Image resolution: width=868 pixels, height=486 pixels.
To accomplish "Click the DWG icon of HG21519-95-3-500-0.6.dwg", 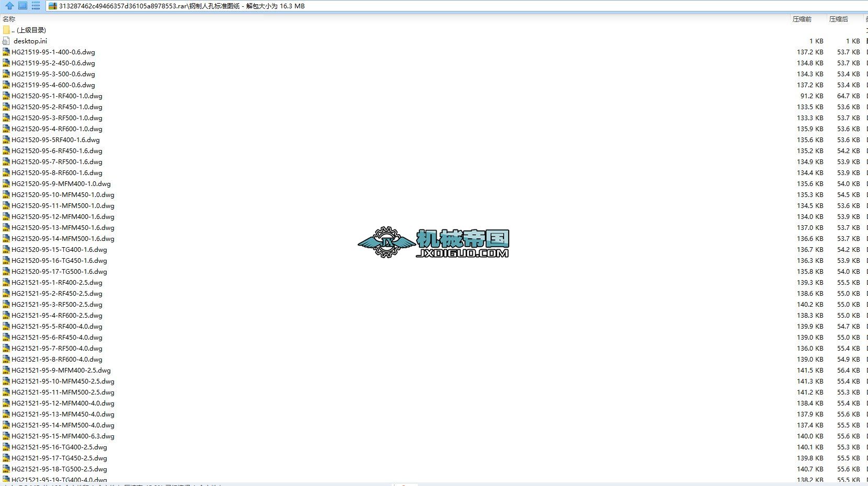I will point(6,74).
